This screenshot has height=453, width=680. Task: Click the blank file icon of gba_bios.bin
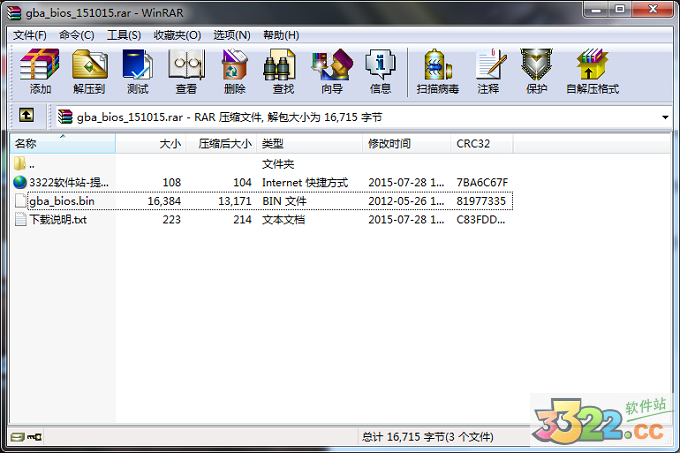pyautogui.click(x=20, y=201)
